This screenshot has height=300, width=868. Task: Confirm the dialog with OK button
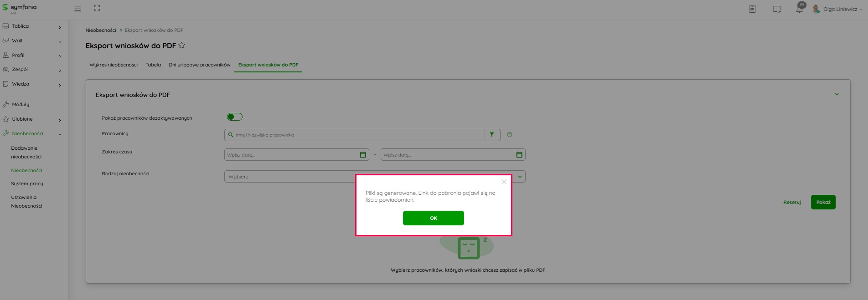coord(433,218)
